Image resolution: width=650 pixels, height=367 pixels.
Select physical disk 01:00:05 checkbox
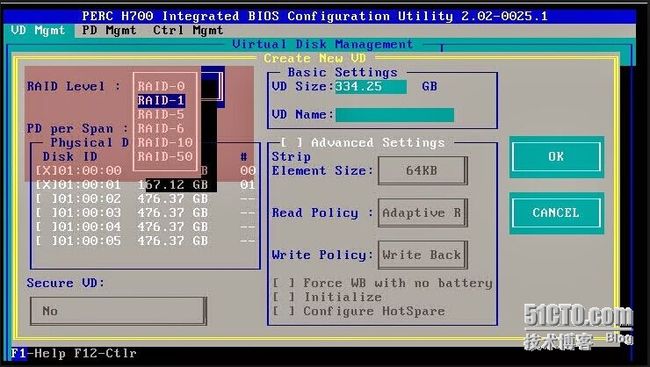pos(46,241)
